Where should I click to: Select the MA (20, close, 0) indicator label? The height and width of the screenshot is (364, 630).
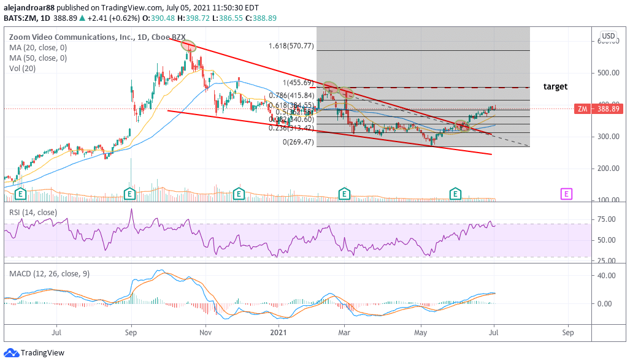38,47
